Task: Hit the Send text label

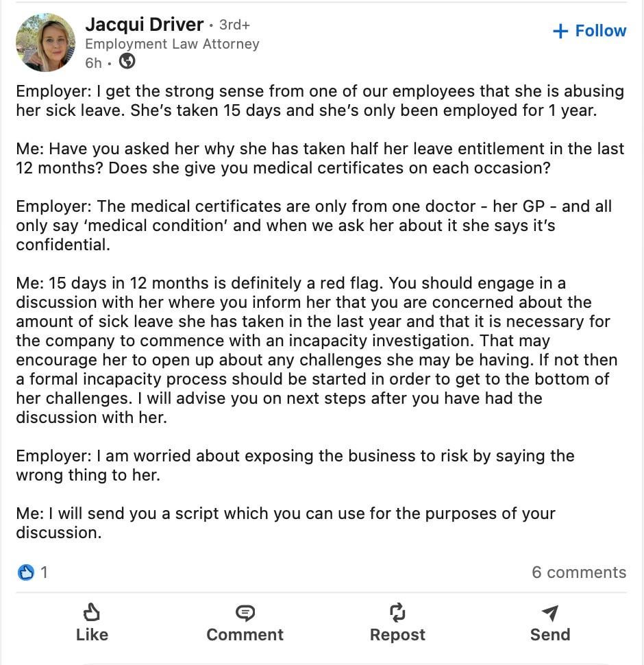Action: click(549, 635)
